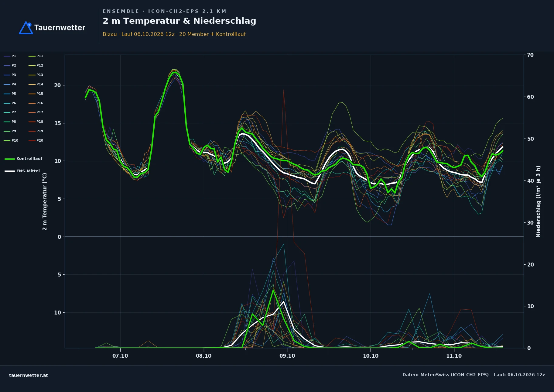Click the 10.10 date axis label

click(x=371, y=356)
